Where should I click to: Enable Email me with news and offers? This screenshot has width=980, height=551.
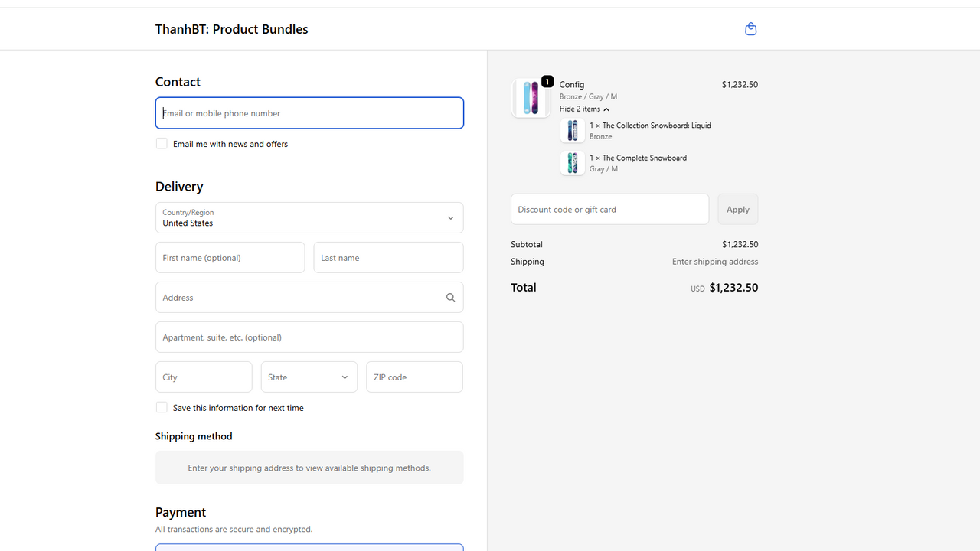coord(162,143)
